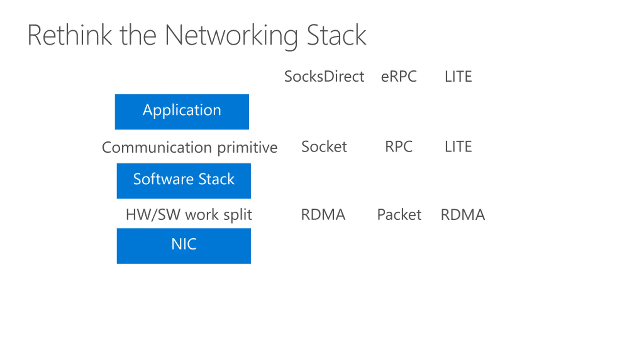The image size is (644, 362).
Task: Click 'RDMA' under the SocksDirect column
Action: tap(323, 214)
